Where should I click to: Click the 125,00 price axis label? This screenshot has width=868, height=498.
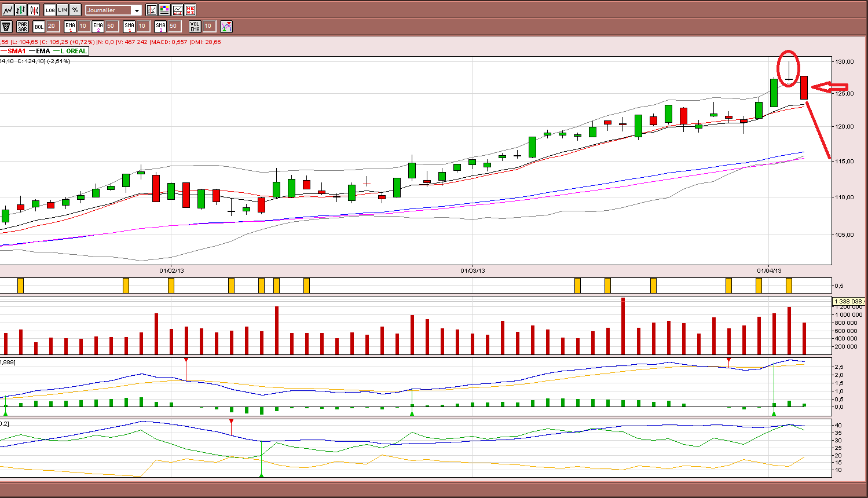pos(844,94)
